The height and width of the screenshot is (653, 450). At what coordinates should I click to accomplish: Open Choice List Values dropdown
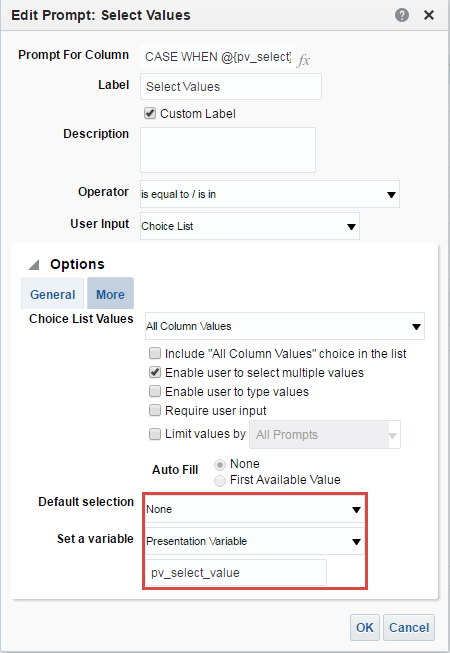pos(285,326)
